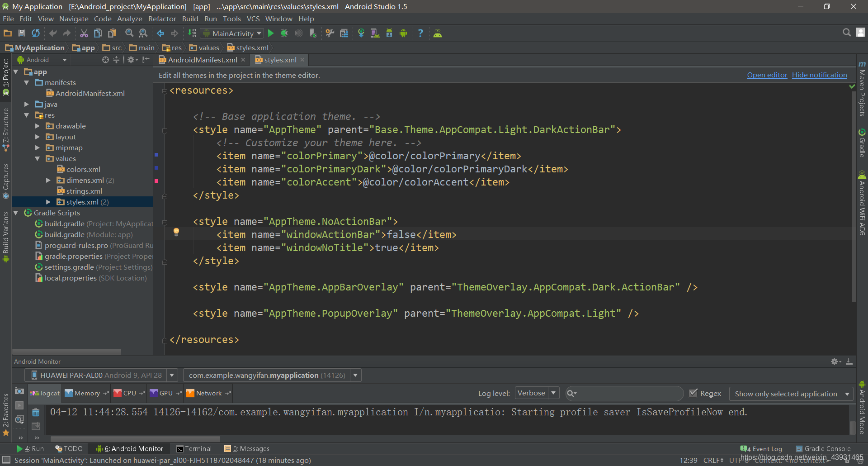Viewport: 868px width, 466px height.
Task: Click the Search Everywhere magnifier icon
Action: pos(847,33)
